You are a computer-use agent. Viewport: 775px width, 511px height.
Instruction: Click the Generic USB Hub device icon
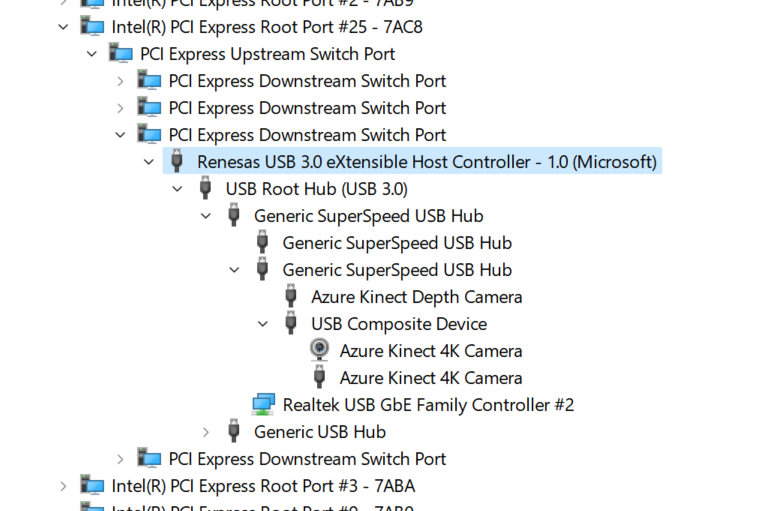coord(234,432)
